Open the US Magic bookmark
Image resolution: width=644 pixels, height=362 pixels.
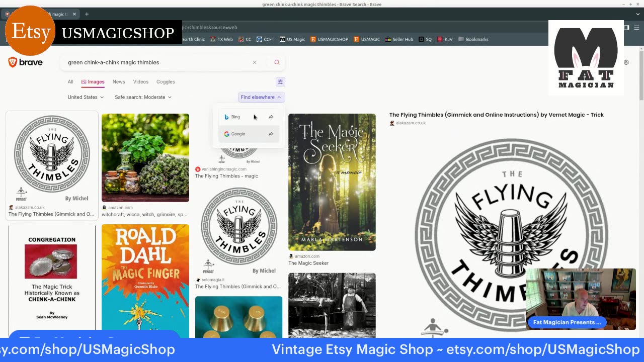[292, 39]
